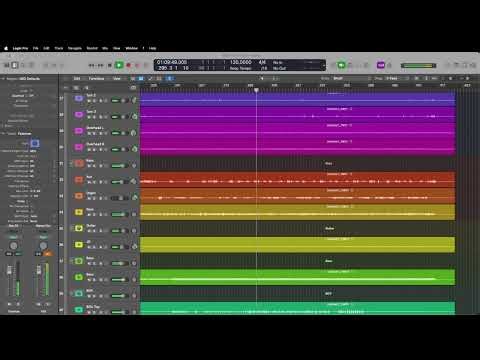Click the orange button on the right channel strip

tap(48, 253)
